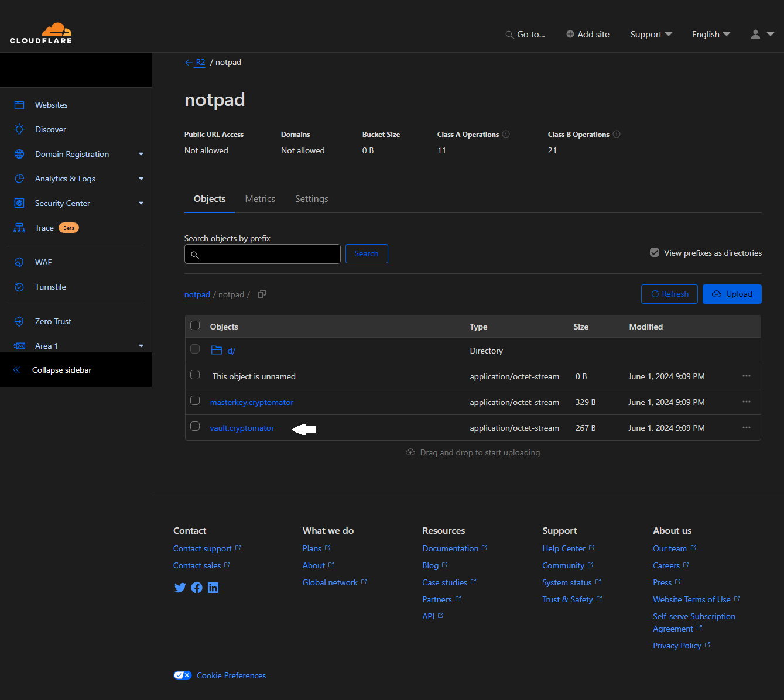The image size is (784, 700).
Task: Toggle the Cookie Preferences switch
Action: click(183, 675)
